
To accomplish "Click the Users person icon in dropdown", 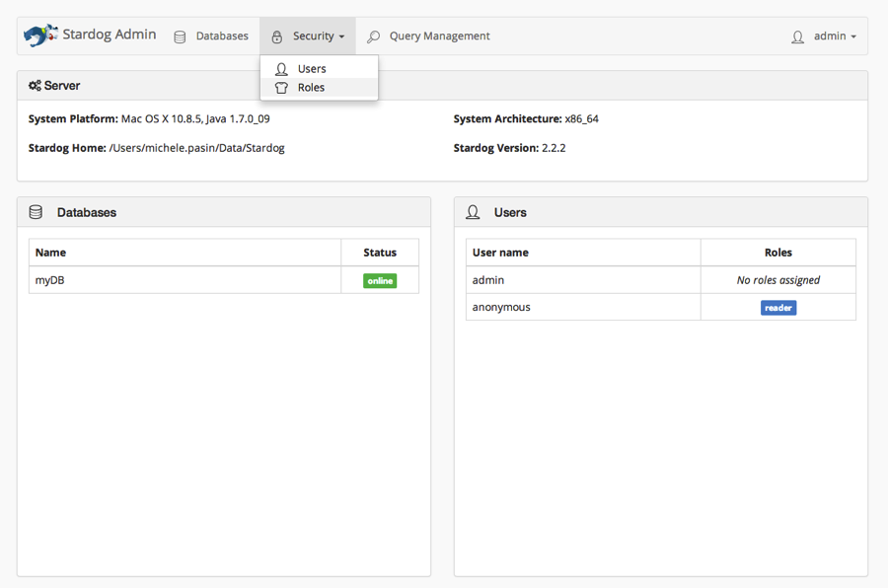I will coord(281,69).
